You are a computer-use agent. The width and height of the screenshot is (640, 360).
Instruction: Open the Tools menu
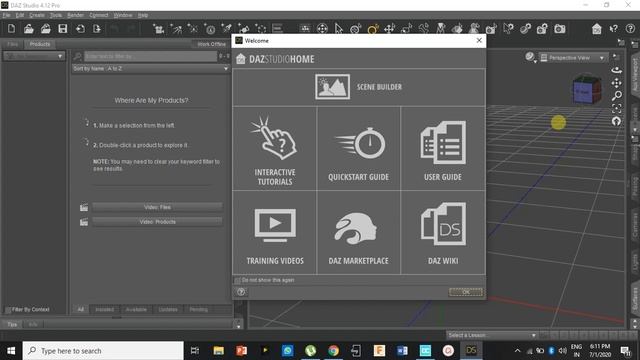(x=56, y=15)
